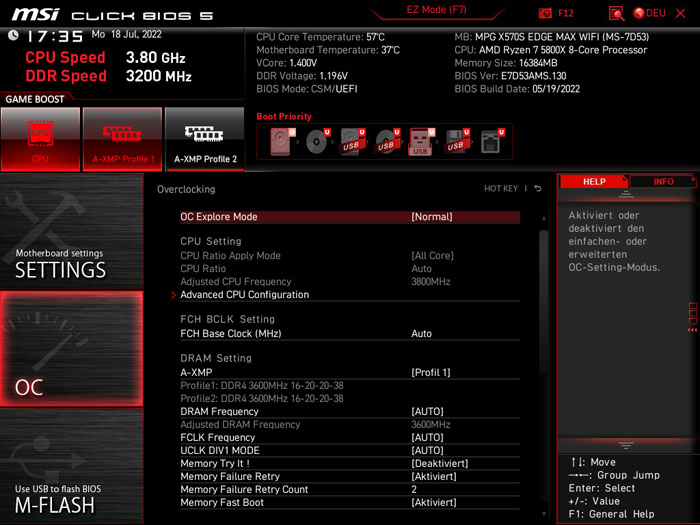Open the OC overclocking section

(71, 349)
